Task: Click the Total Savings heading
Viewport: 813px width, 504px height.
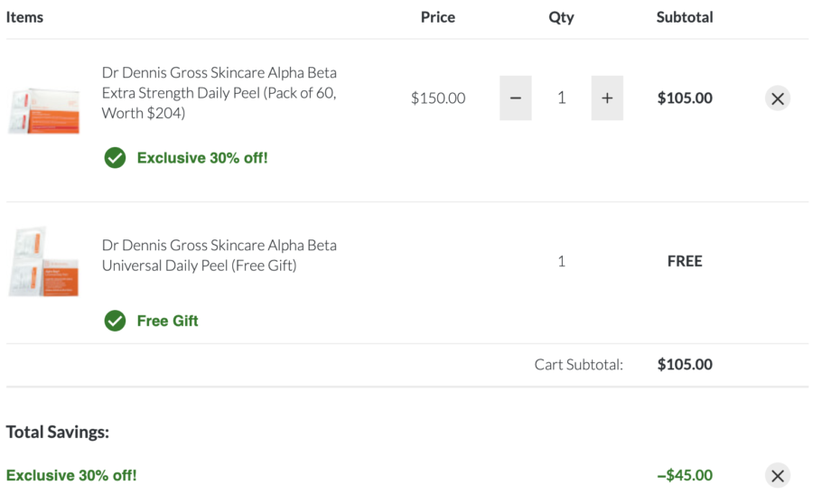Action: (x=58, y=432)
